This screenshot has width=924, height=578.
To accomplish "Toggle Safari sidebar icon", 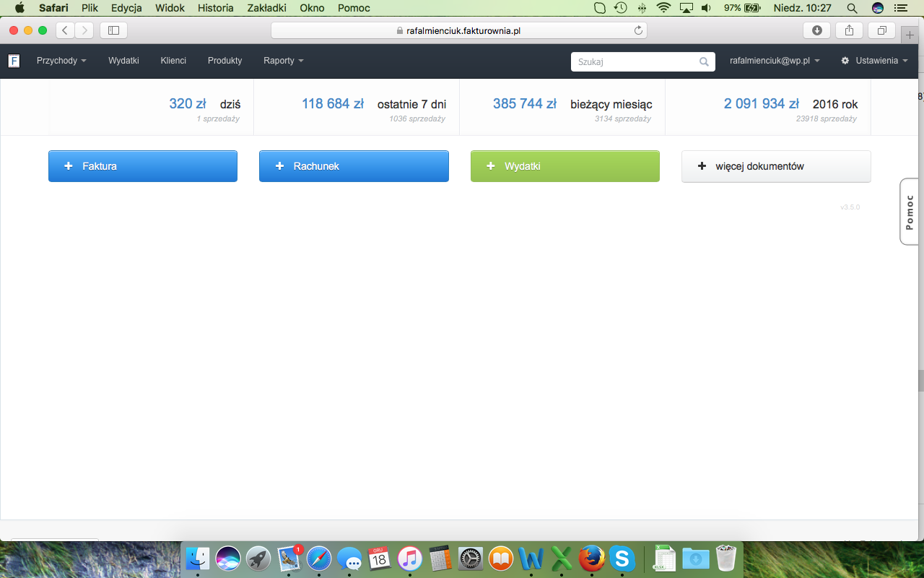I will (x=113, y=30).
